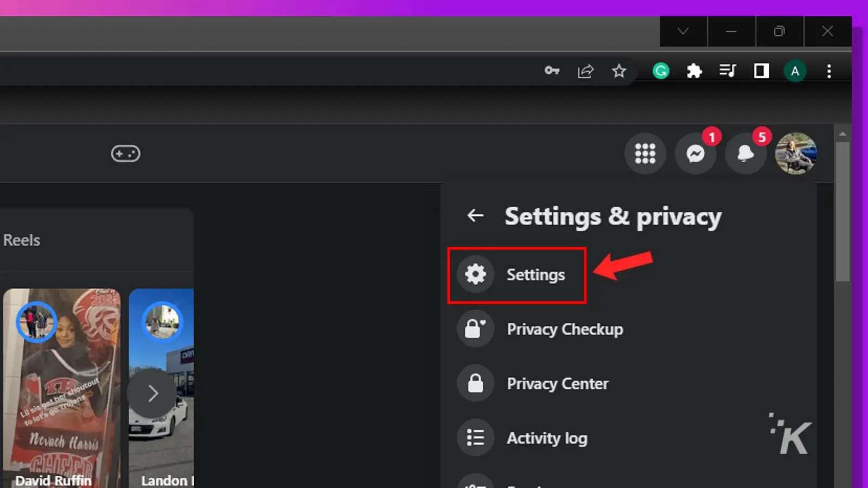This screenshot has width=868, height=488.
Task: Click the scrollbar up arrow
Action: coord(843,133)
